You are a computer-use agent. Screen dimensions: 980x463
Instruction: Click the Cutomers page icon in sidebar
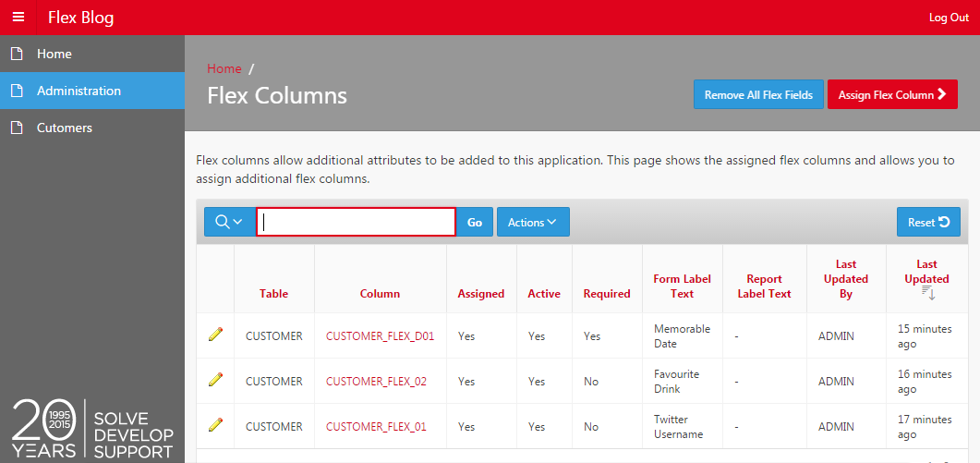pos(18,128)
